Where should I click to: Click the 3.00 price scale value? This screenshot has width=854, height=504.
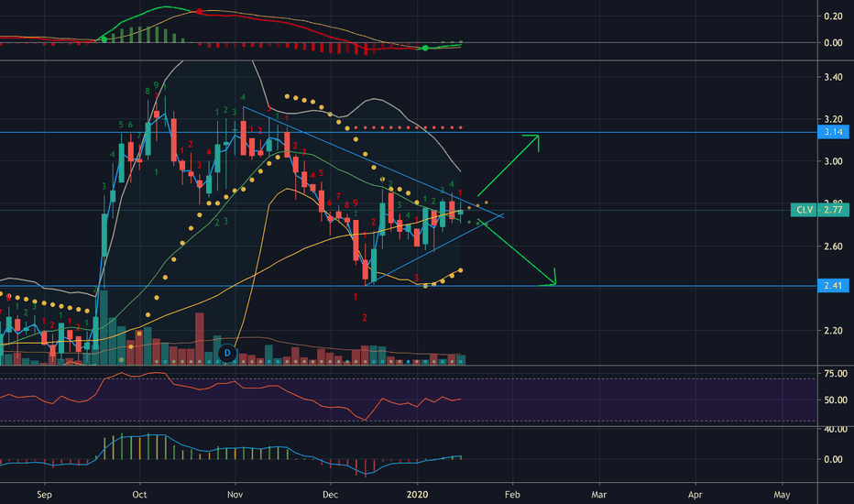833,161
